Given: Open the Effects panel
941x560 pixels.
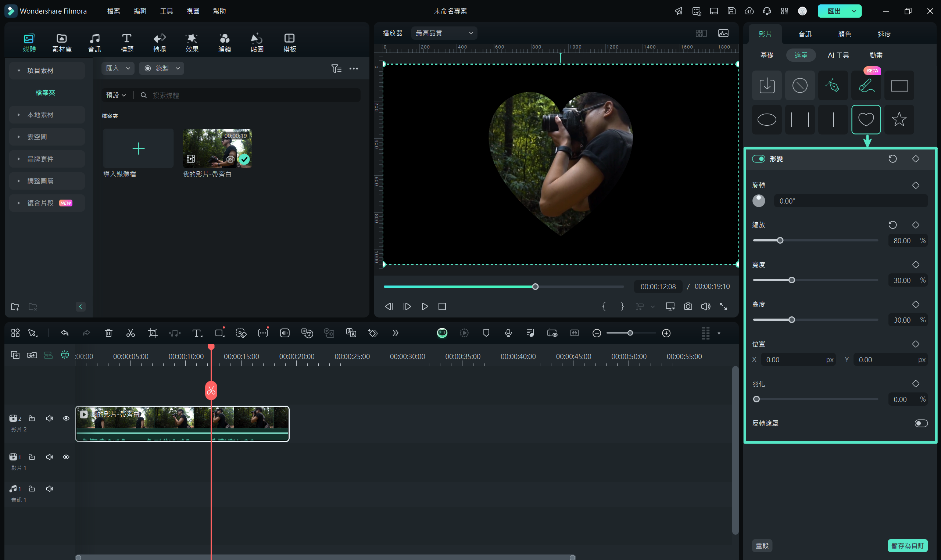Looking at the screenshot, I should (192, 43).
